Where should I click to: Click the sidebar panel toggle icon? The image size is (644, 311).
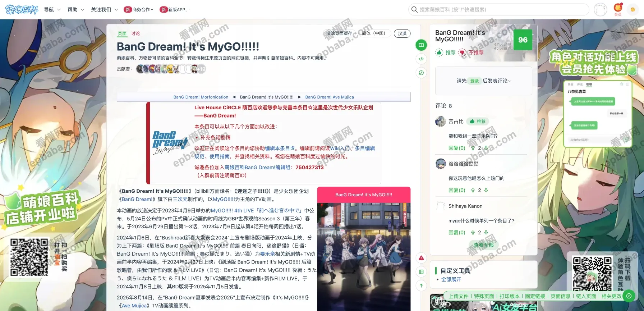point(421,272)
